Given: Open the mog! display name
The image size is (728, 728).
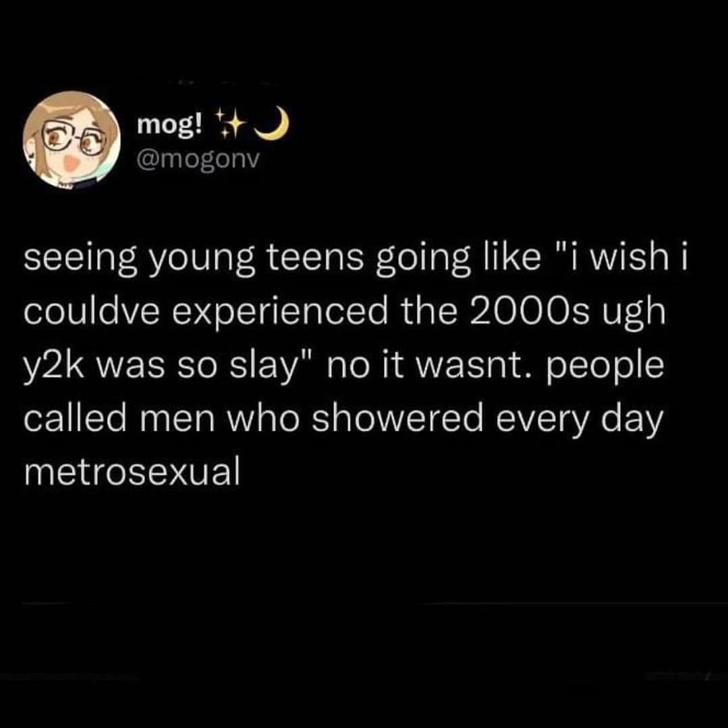Looking at the screenshot, I should pos(170,124).
